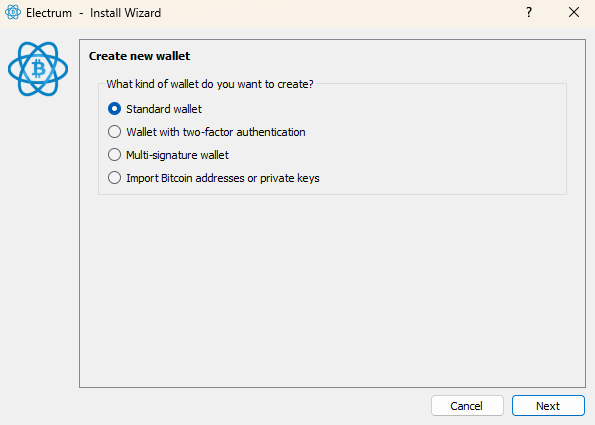Open help with the question mark button
595x425 pixels.
pos(529,13)
